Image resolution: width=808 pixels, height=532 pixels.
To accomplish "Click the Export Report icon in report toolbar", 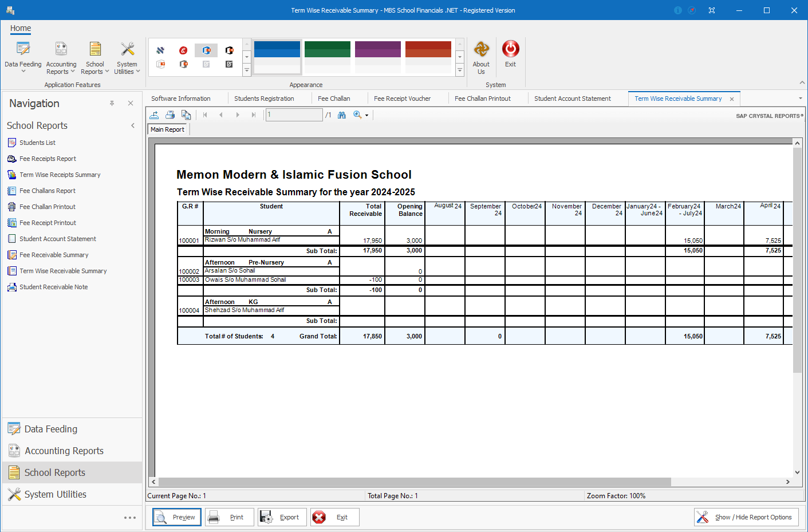I will (x=154, y=115).
